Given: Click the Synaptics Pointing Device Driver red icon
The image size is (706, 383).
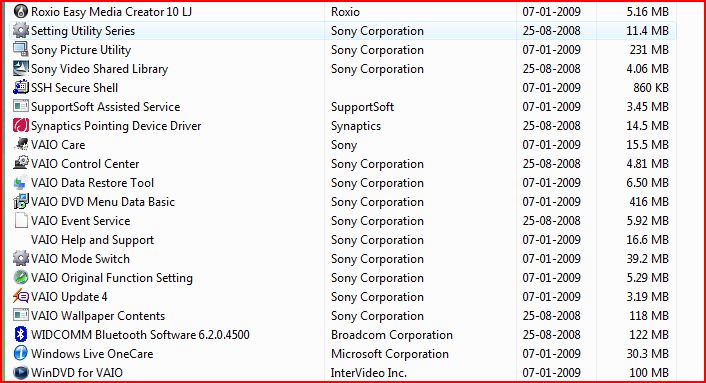Looking at the screenshot, I should [21, 126].
